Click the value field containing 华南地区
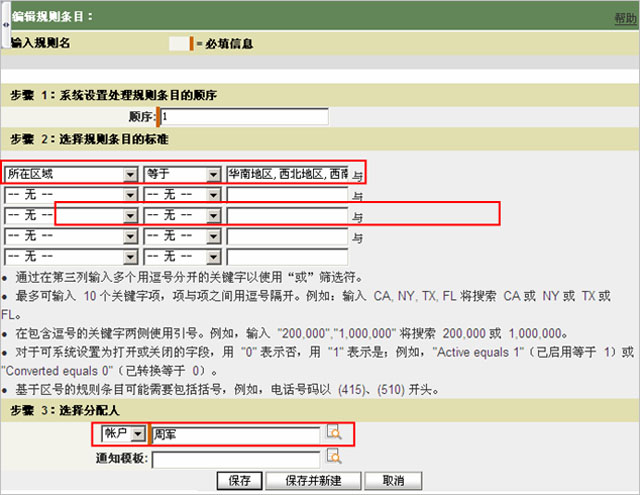This screenshot has height=495, width=640. point(288,174)
